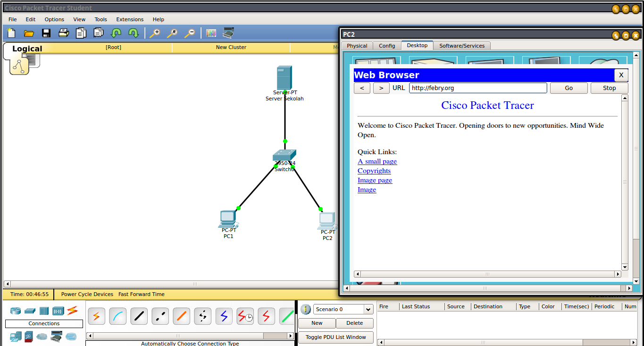This screenshot has height=346, width=644.
Task: Reset zoom with the R magnifier
Action: tap(172, 33)
